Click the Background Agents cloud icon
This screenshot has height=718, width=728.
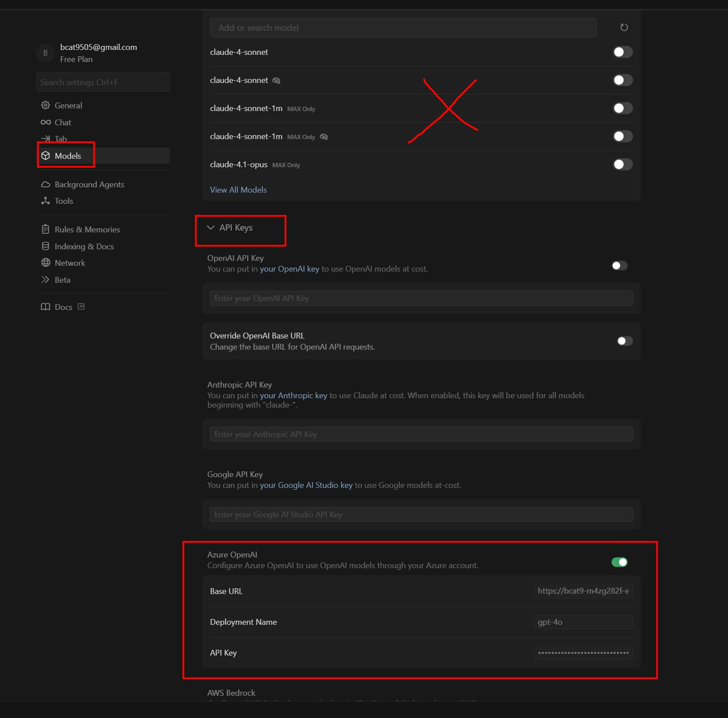click(45, 184)
